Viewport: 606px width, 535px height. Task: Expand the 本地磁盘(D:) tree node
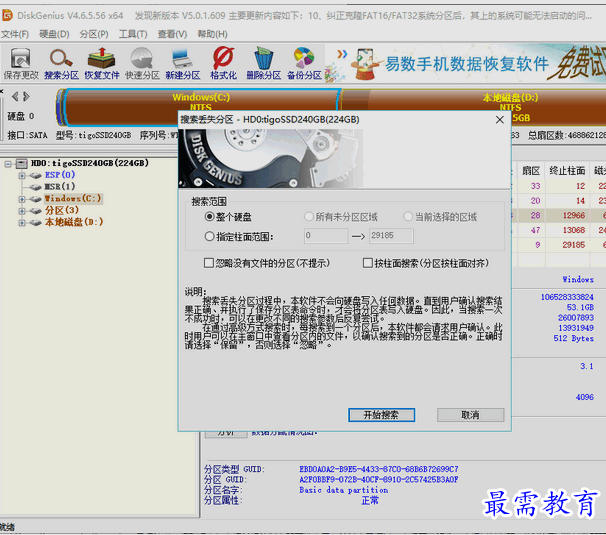[22, 223]
